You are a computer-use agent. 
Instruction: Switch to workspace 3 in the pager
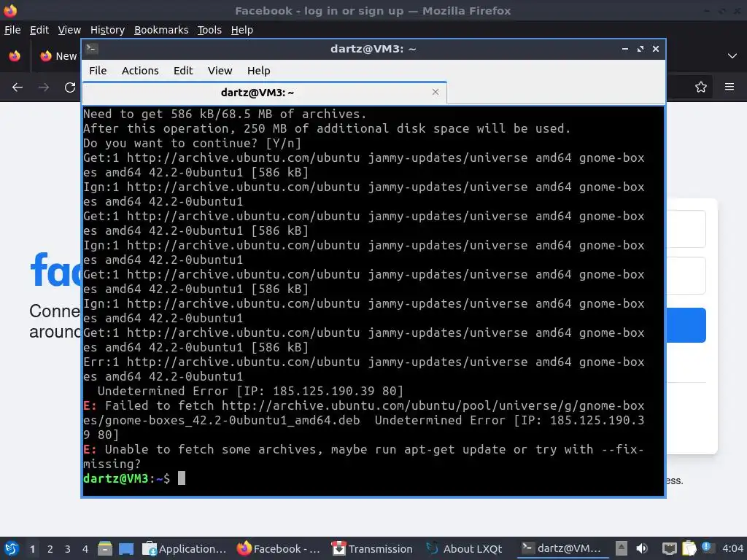68,549
